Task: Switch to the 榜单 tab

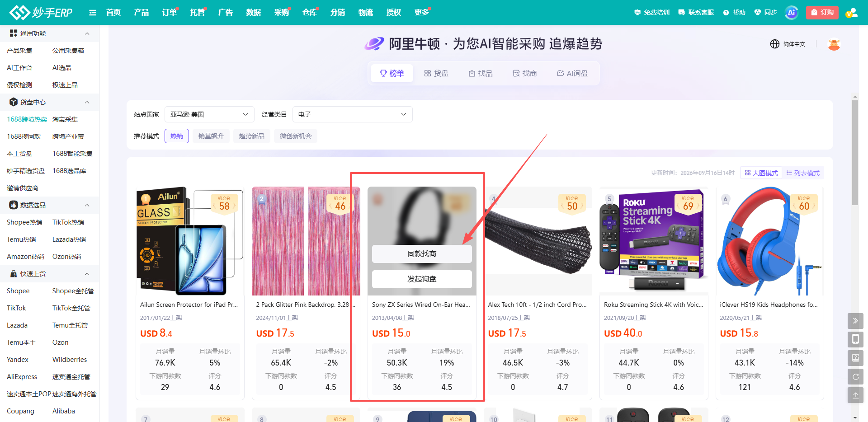Action: tap(392, 73)
